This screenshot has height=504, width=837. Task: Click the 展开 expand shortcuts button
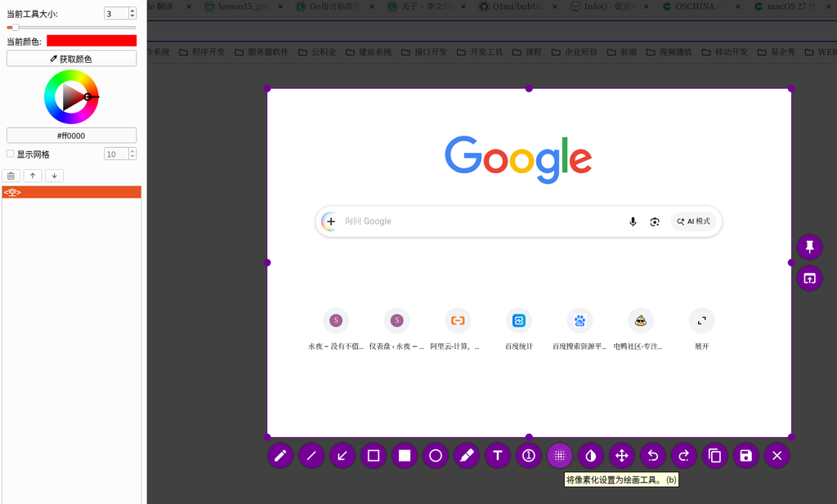pos(701,330)
